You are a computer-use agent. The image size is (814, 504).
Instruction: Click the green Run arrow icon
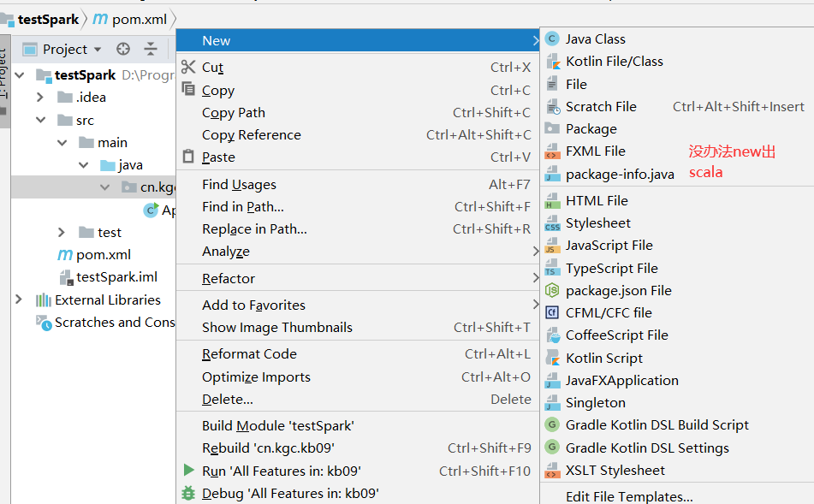188,471
